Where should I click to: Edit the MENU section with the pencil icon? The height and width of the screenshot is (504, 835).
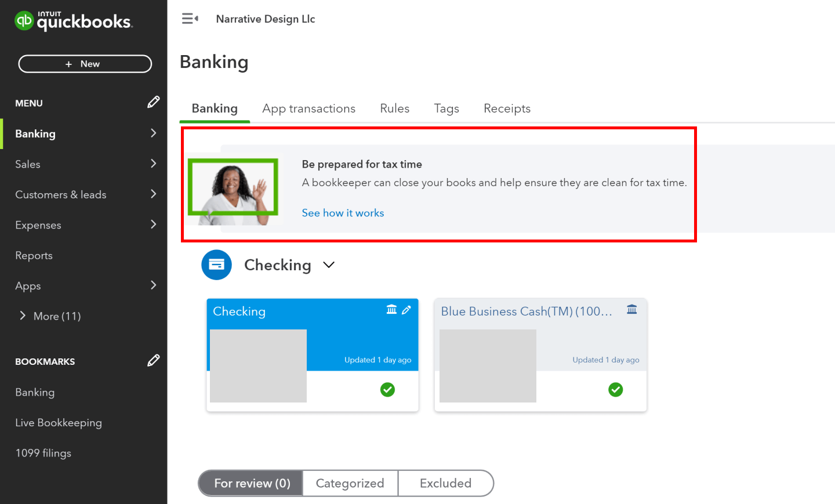153,102
